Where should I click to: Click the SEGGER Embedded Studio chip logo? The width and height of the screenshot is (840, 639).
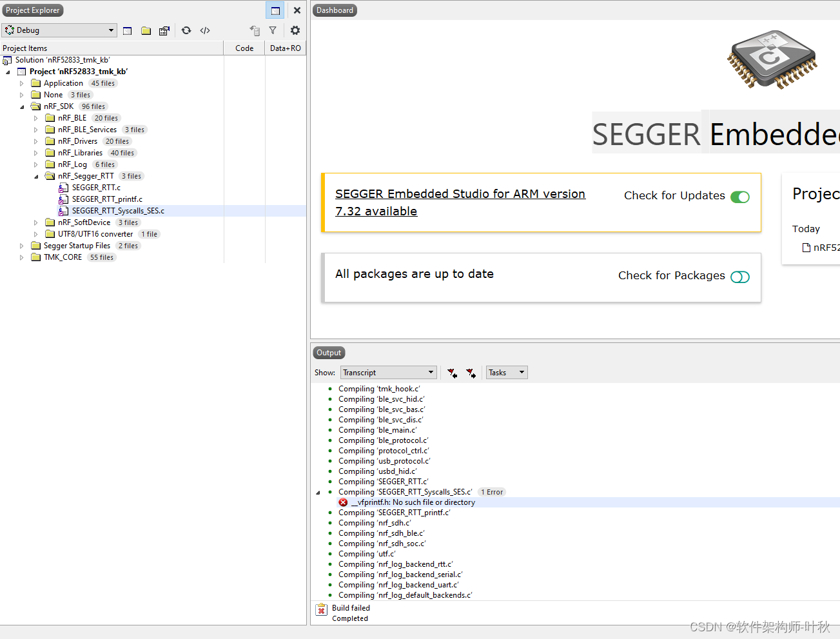pos(772,59)
